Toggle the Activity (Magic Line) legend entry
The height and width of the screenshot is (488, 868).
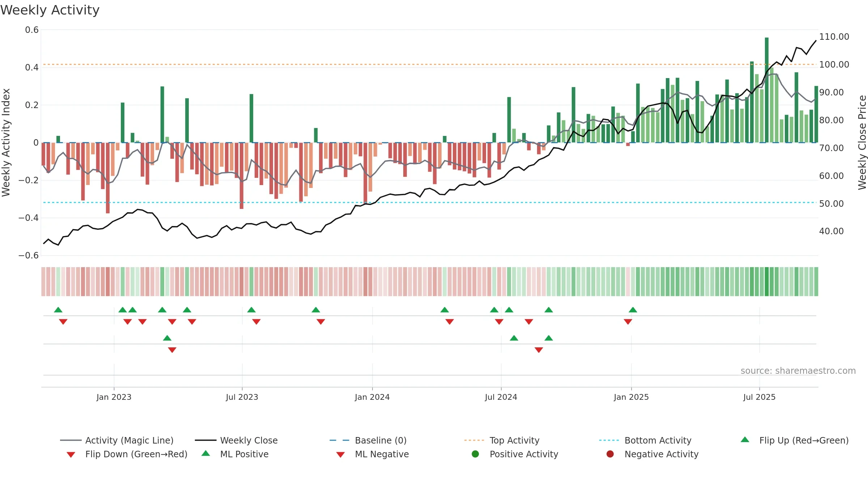(117, 440)
